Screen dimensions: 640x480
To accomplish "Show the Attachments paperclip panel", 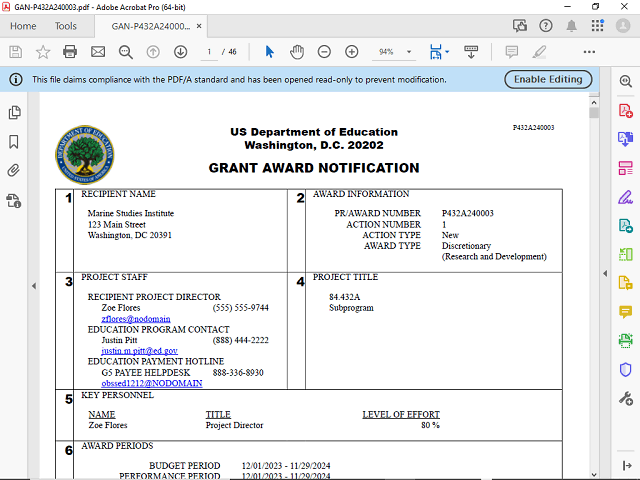I will click(x=14, y=171).
